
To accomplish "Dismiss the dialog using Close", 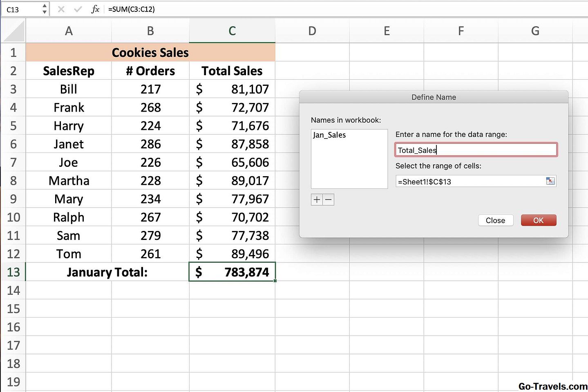I will (495, 220).
